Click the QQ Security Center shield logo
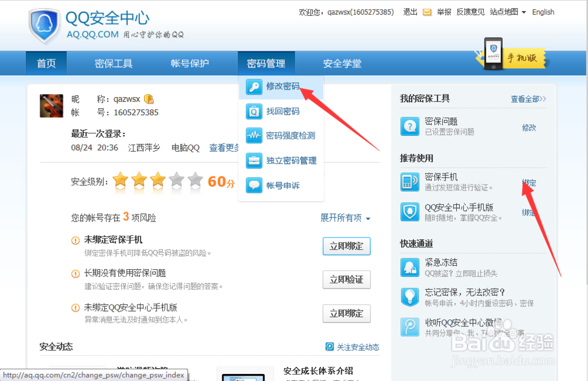 coord(44,25)
